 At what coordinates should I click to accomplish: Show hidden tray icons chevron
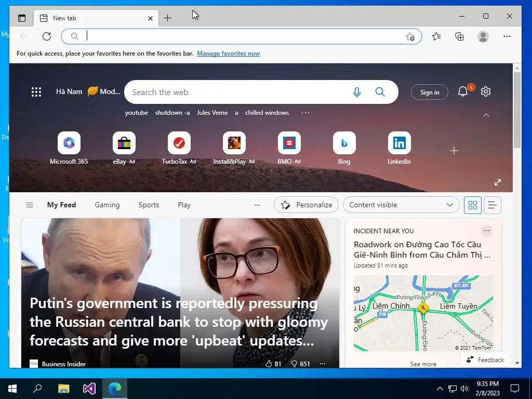(440, 389)
